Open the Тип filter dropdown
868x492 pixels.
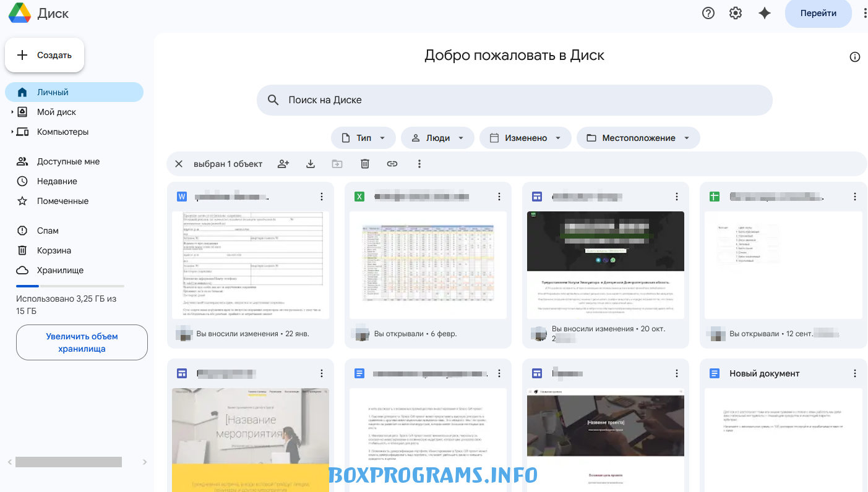coord(363,138)
